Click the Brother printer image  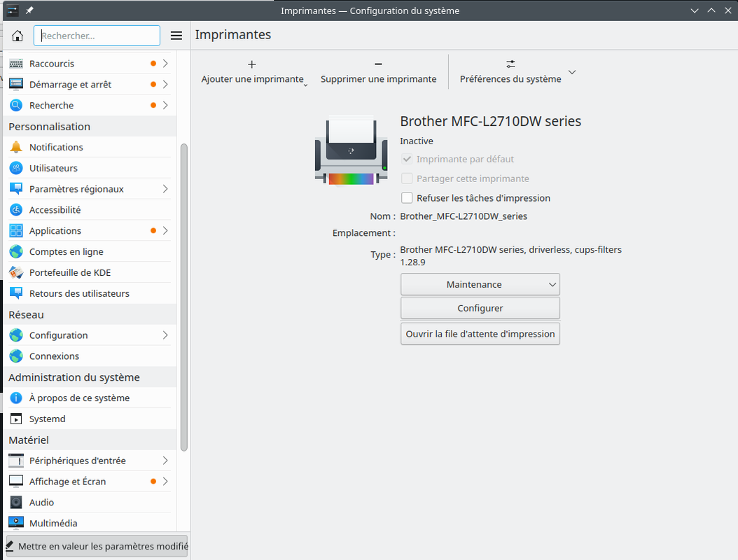pyautogui.click(x=351, y=150)
